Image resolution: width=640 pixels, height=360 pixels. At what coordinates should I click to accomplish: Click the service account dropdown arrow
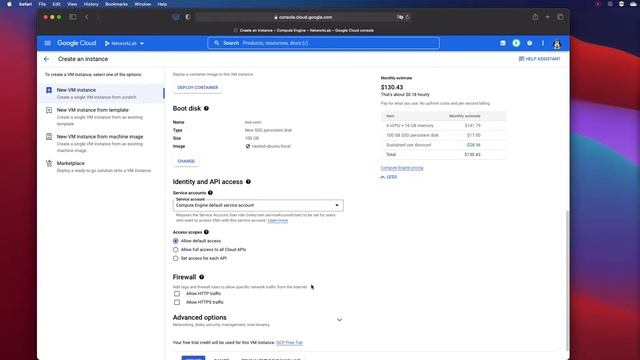337,205
